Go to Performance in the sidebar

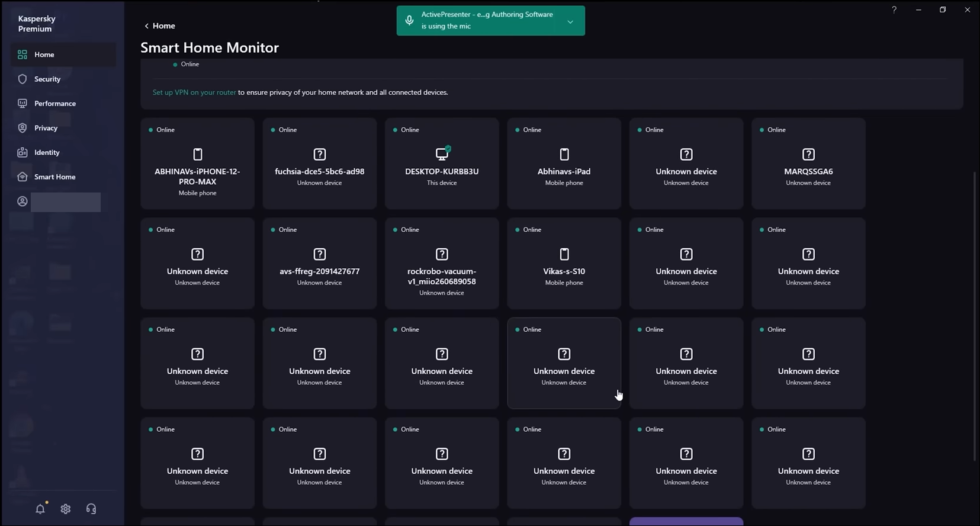click(63, 104)
